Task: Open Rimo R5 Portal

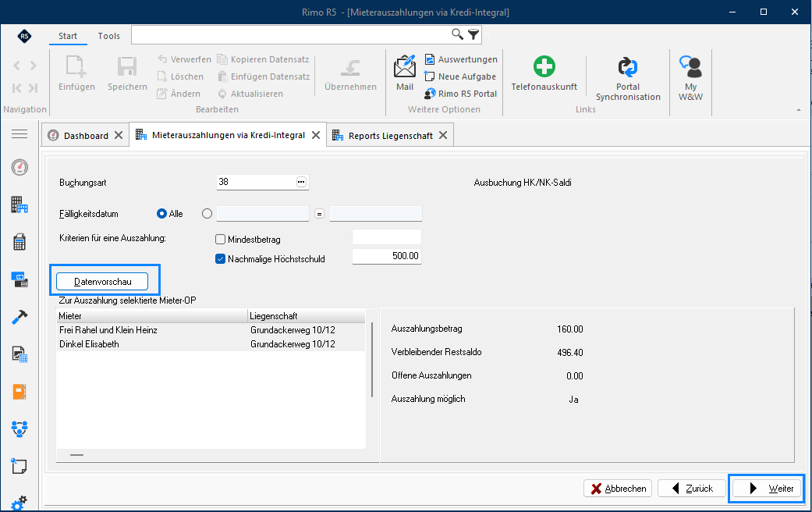Action: click(460, 94)
